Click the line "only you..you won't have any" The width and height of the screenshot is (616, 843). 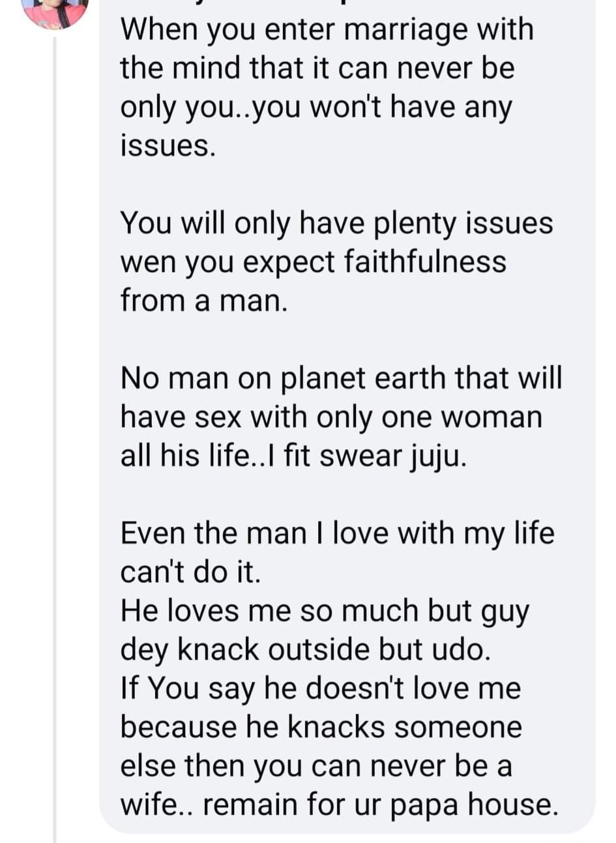[315, 108]
